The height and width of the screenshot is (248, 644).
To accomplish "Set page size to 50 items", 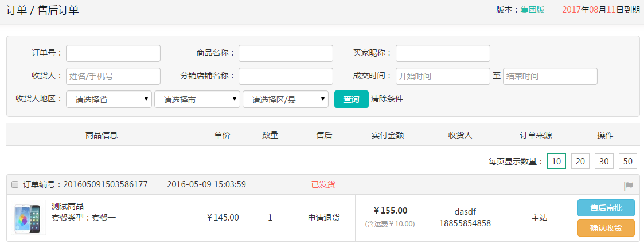I will (x=627, y=162).
